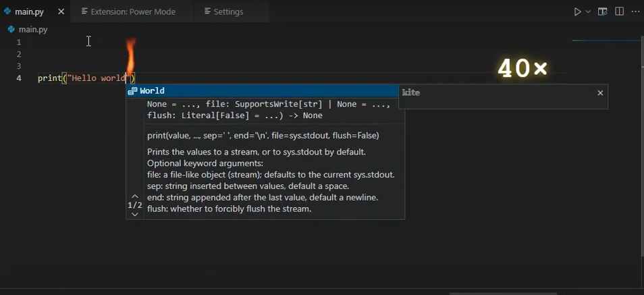Select the World autocomplete suggestion
Screen dimensions: 644x295
[262, 91]
